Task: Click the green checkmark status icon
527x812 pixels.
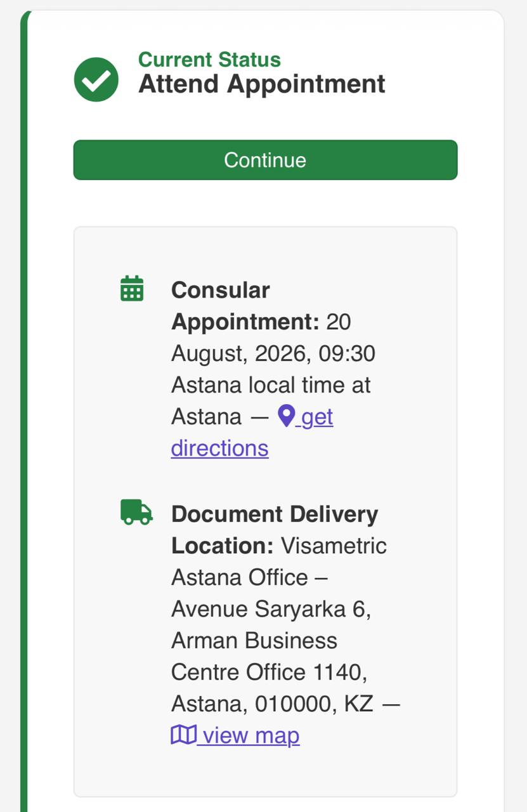Action: (x=96, y=80)
